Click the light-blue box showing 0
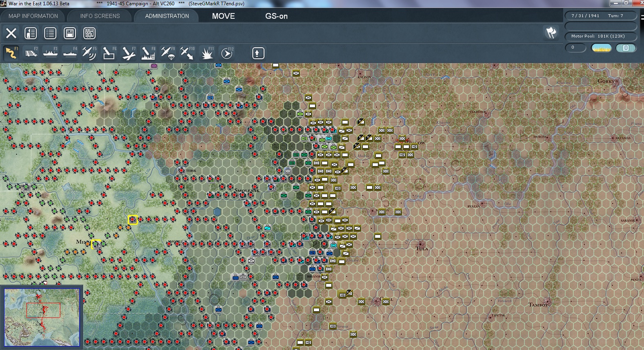644x350 pixels. click(x=626, y=48)
